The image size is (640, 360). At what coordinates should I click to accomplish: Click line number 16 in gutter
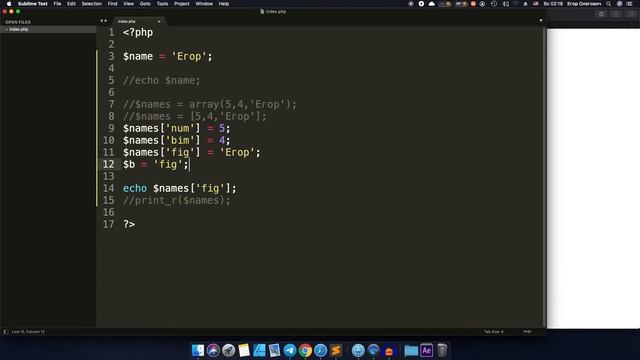click(109, 212)
